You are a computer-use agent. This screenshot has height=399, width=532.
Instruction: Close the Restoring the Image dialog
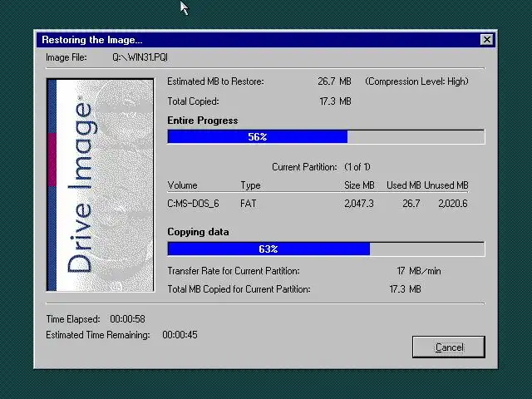[x=486, y=40]
